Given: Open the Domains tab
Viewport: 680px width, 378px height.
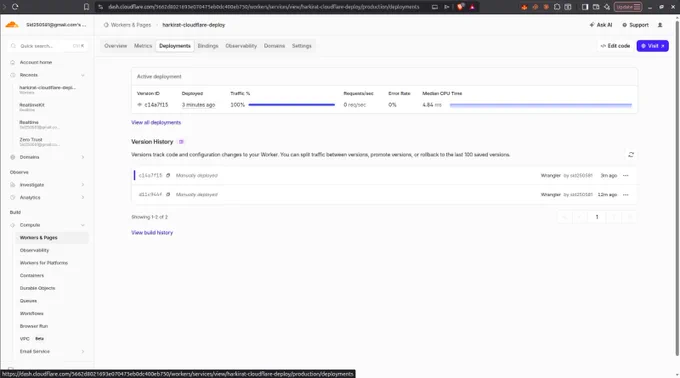Looking at the screenshot, I should (274, 46).
